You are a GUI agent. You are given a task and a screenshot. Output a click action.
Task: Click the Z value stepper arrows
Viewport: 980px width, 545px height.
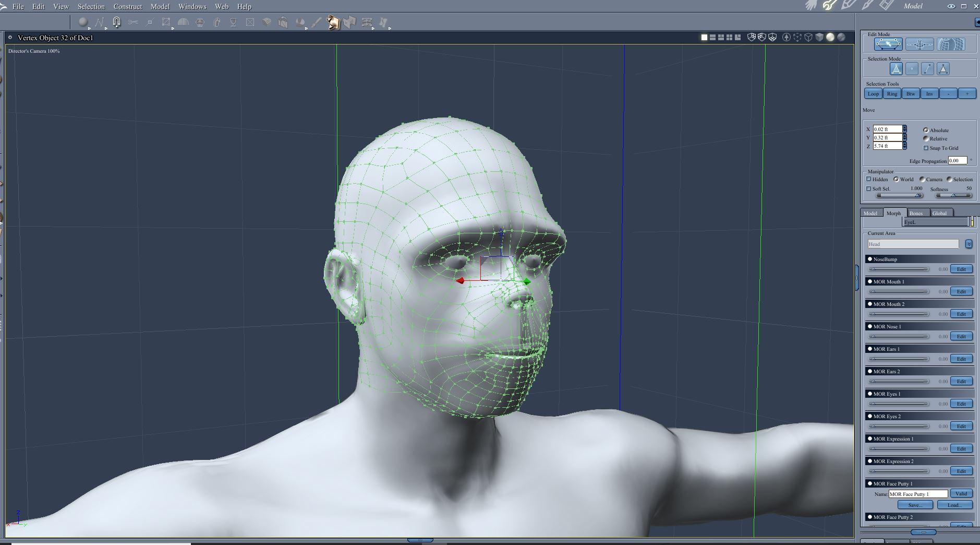tap(904, 146)
